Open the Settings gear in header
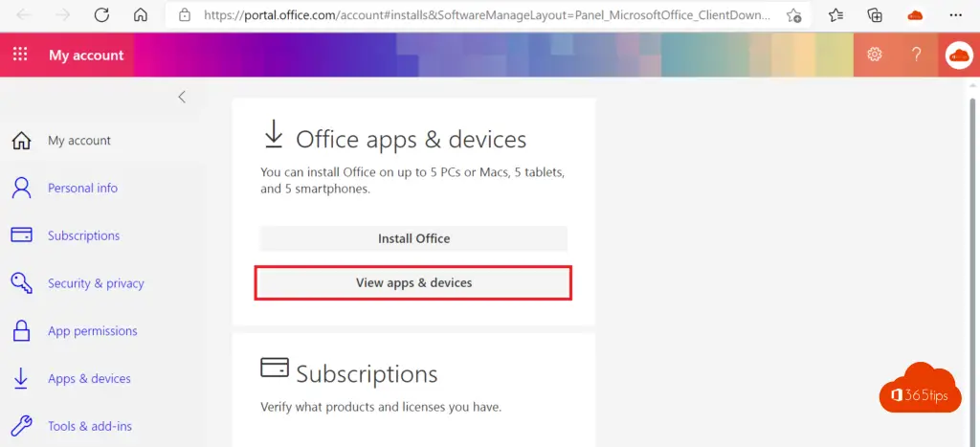Screen dimensions: 980x447 pos(874,55)
